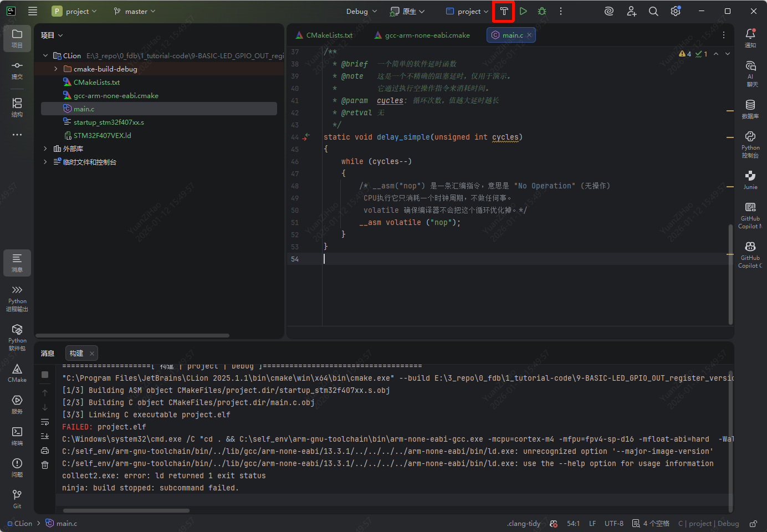Click the build output horizontal scrollbar
Viewport: 767px width, 532px height.
pos(126,510)
